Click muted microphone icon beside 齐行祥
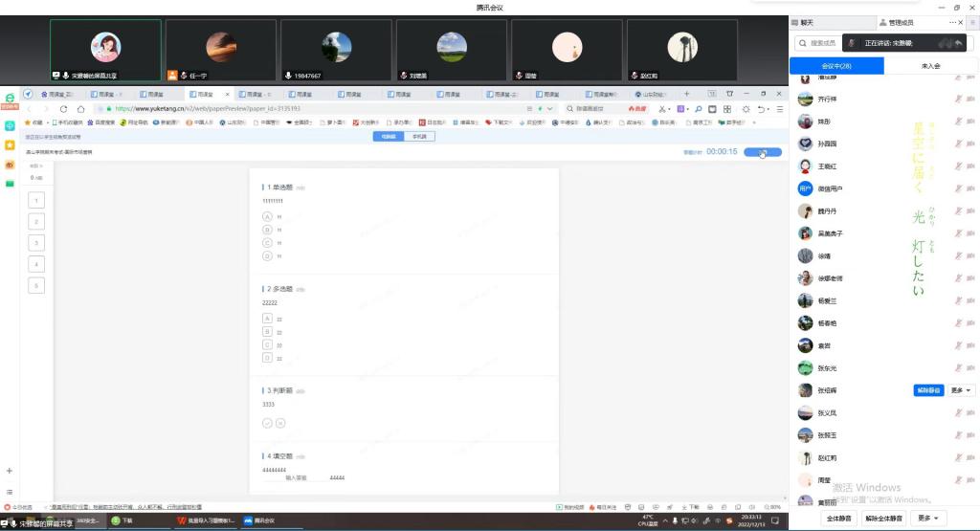This screenshot has width=980, height=531. pyautogui.click(x=958, y=99)
